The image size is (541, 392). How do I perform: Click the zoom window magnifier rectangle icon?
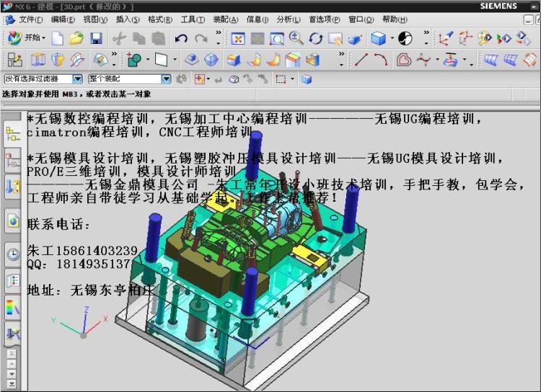coord(277,39)
